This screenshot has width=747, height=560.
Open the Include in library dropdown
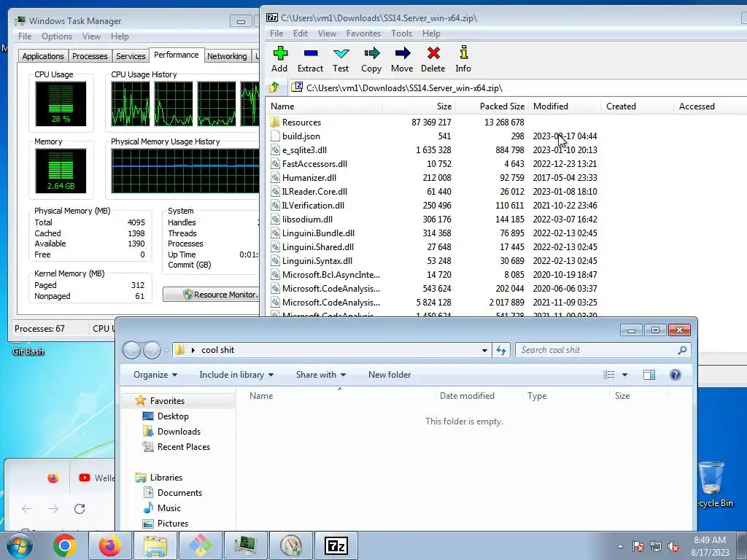236,375
